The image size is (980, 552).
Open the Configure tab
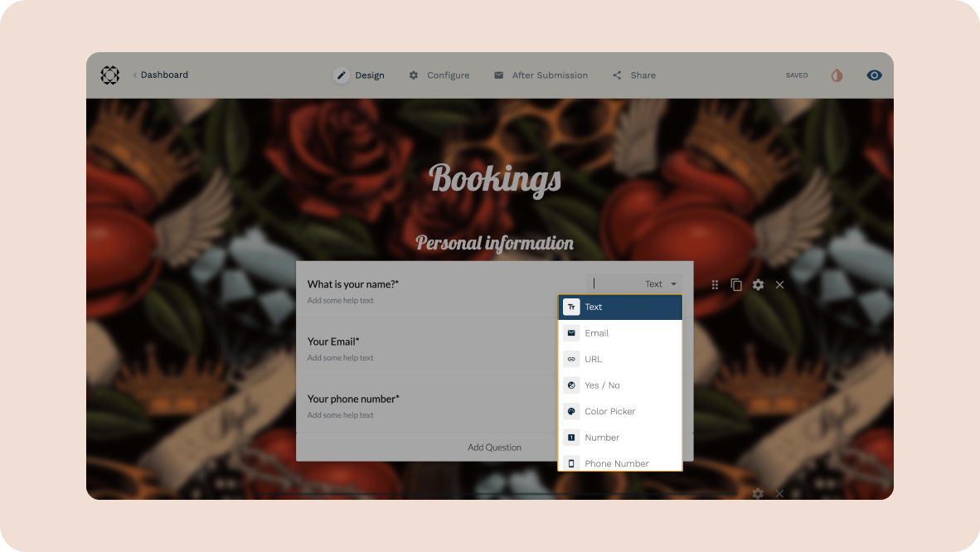(x=439, y=75)
